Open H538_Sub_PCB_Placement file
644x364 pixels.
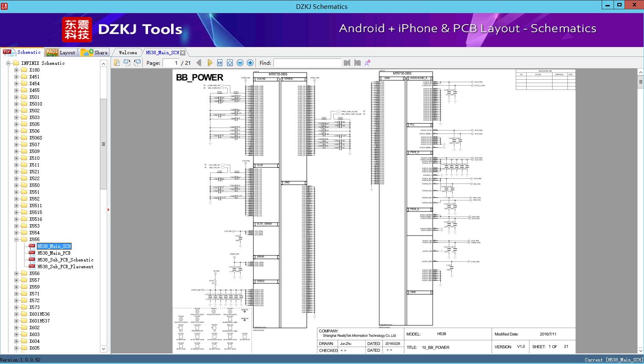[x=65, y=267]
